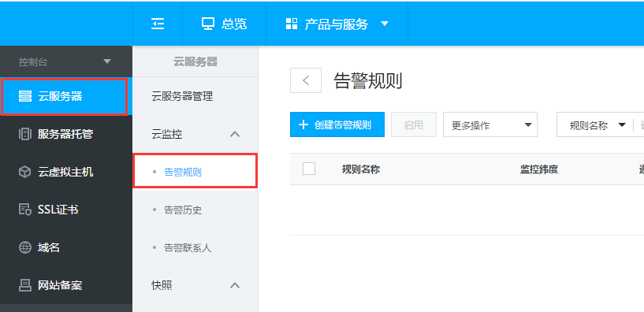Click the greyed 启用 button
The image size is (644, 312).
tap(414, 124)
